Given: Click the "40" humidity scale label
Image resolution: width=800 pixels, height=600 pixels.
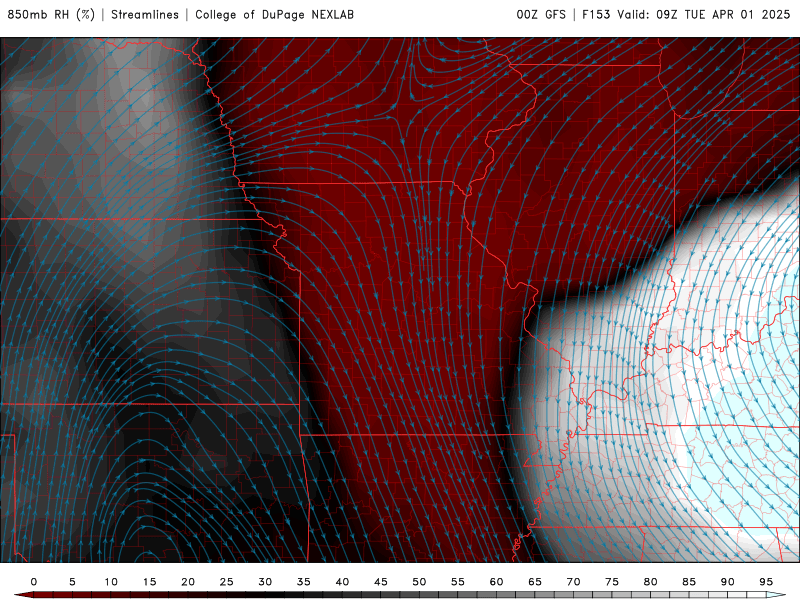Looking at the screenshot, I should click(342, 582).
